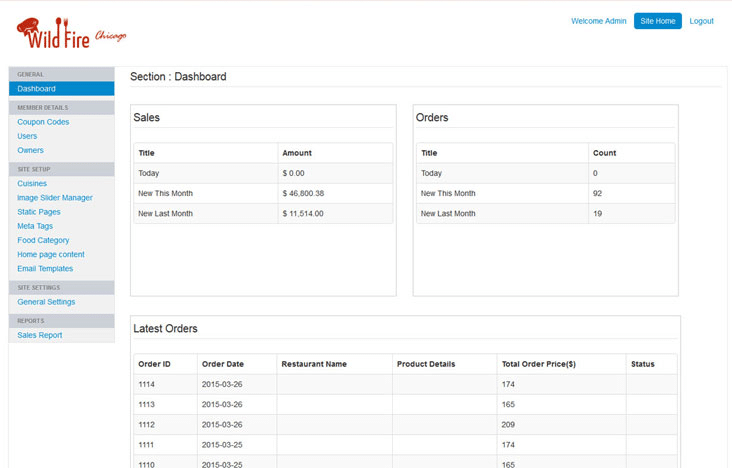View the Sales Report
The image size is (732, 468).
click(x=40, y=335)
